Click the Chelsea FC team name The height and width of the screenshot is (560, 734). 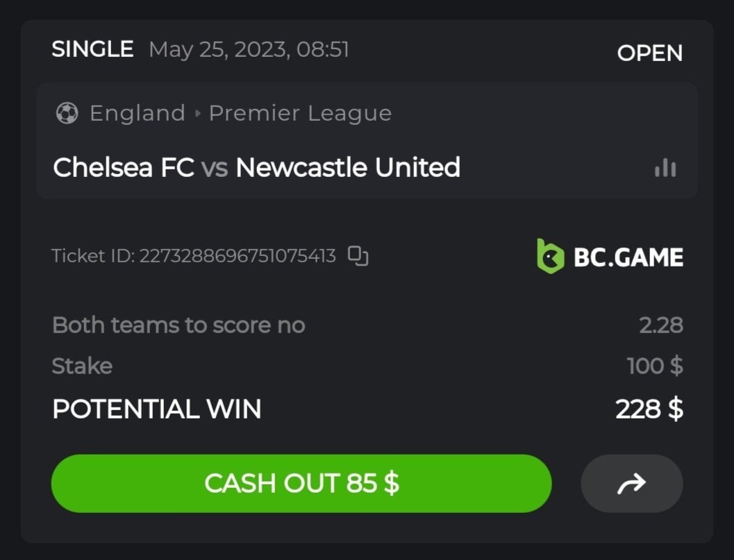point(124,167)
